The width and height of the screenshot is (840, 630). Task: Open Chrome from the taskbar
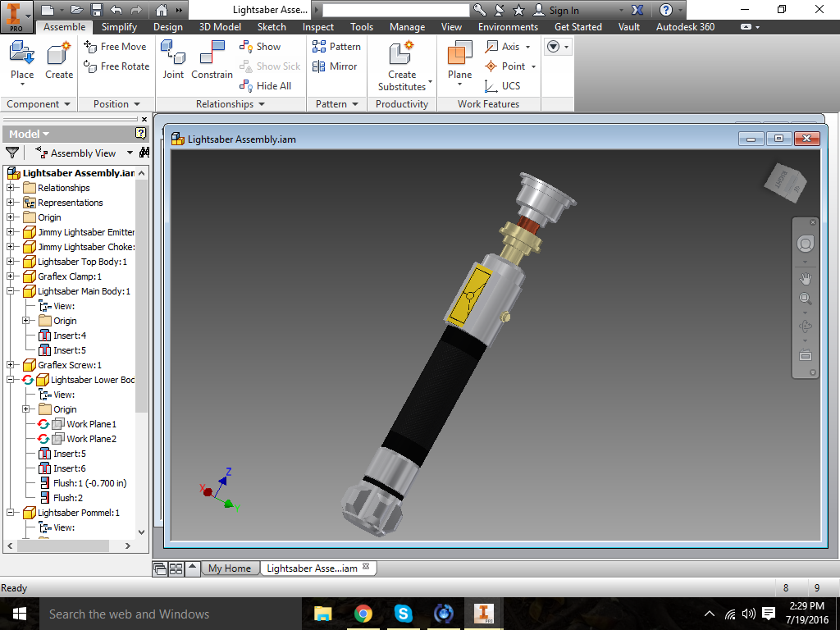(x=363, y=614)
